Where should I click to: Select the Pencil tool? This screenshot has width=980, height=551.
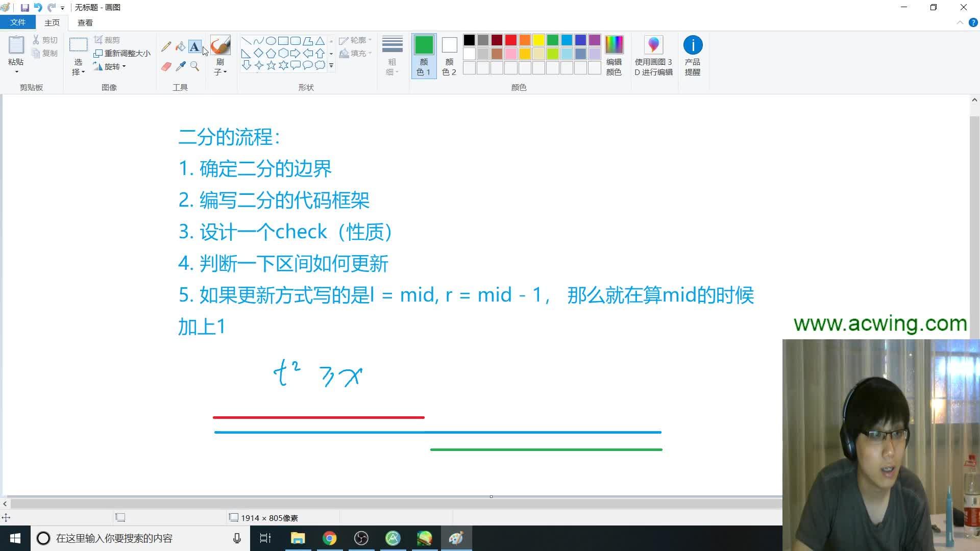pos(166,46)
